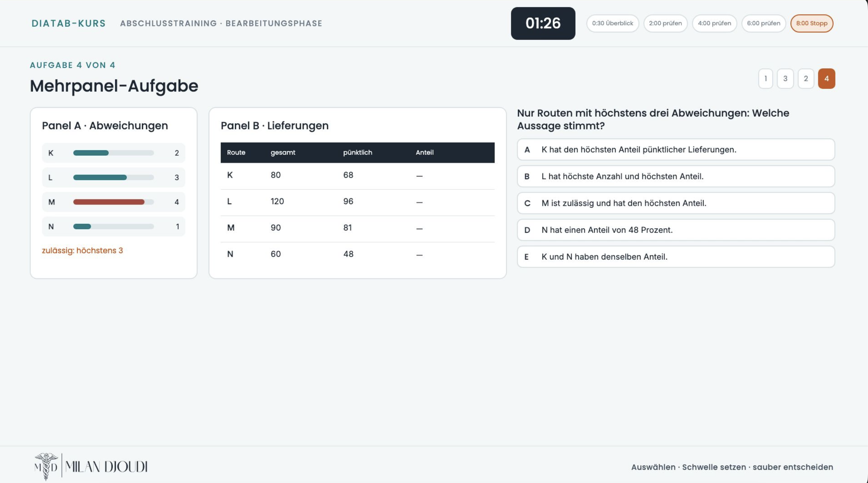The width and height of the screenshot is (868, 483).
Task: Click the 2:00 prüfen checkpoint chip
Action: point(665,23)
